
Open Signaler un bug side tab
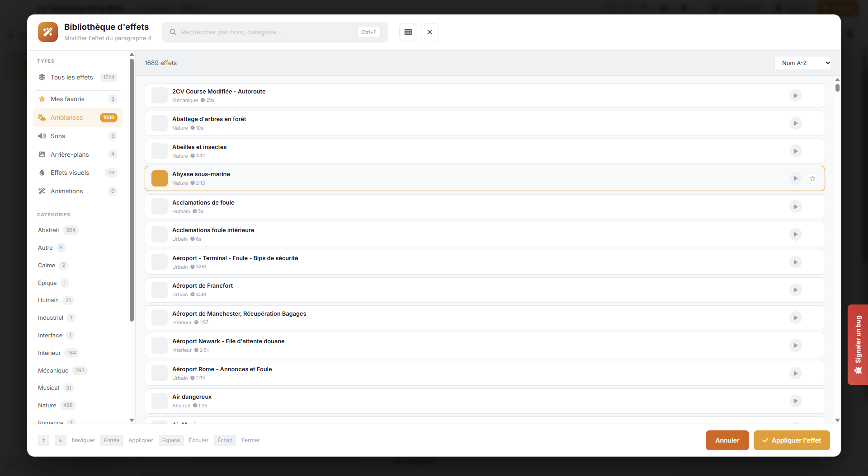[858, 345]
